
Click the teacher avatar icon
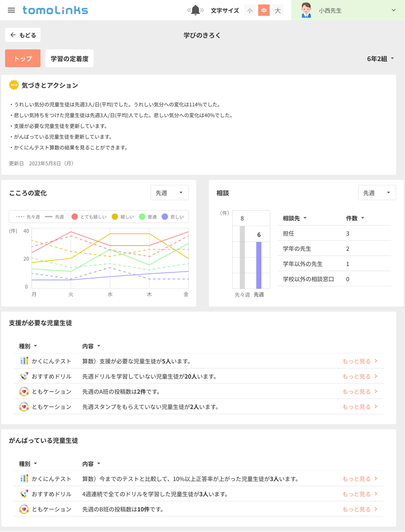pos(306,10)
